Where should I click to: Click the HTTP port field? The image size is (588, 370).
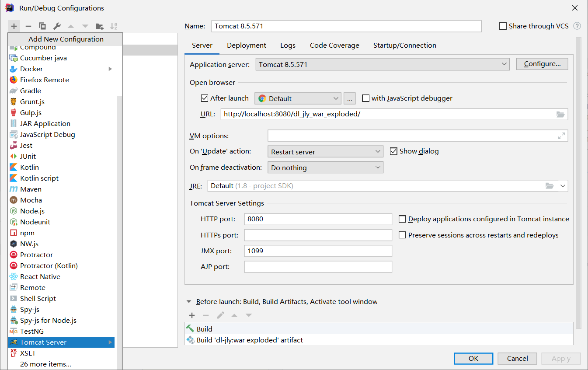(x=318, y=219)
